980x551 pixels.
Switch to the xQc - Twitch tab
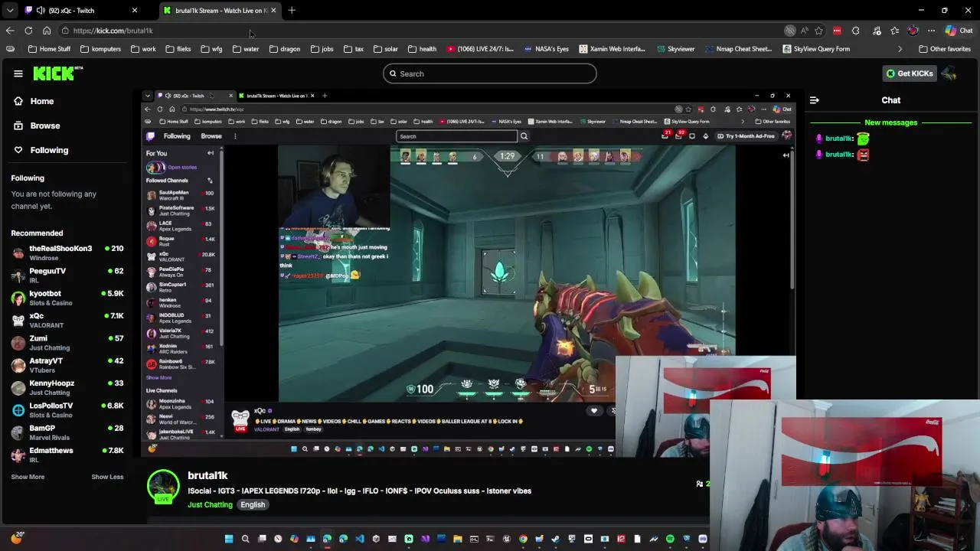(80, 11)
